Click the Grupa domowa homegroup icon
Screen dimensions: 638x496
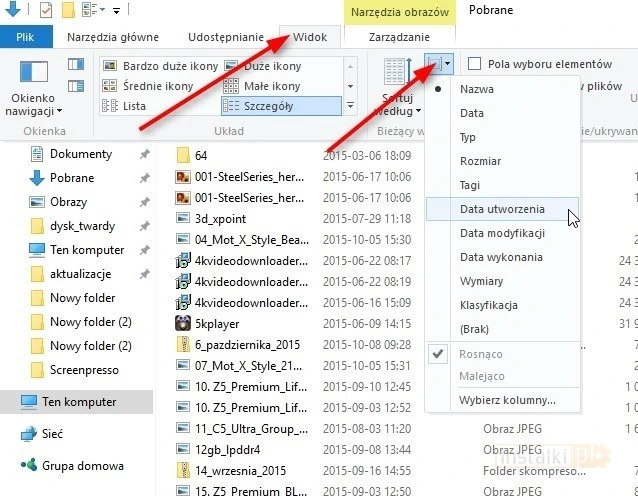[29, 465]
